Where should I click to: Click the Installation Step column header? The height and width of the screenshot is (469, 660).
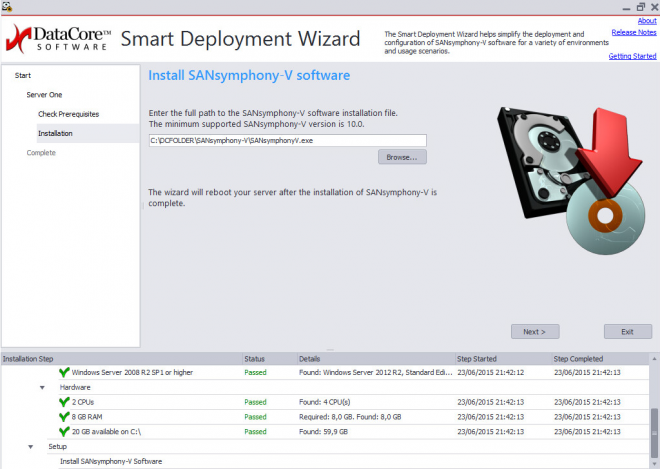(x=122, y=359)
